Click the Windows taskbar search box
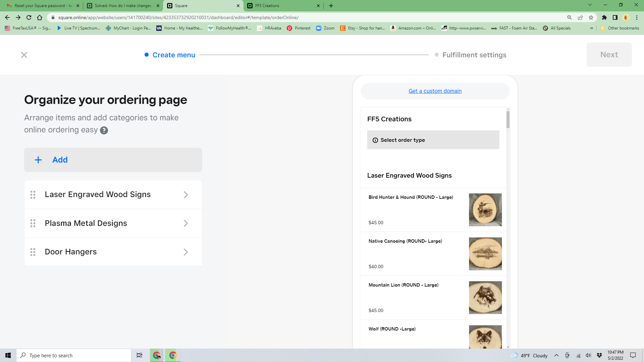The height and width of the screenshot is (362, 644). 74,355
